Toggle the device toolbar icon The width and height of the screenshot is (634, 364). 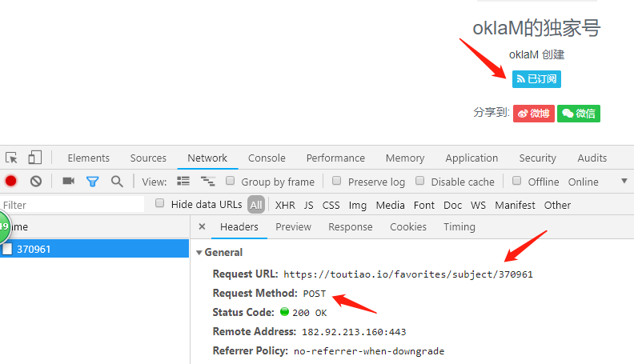34,158
